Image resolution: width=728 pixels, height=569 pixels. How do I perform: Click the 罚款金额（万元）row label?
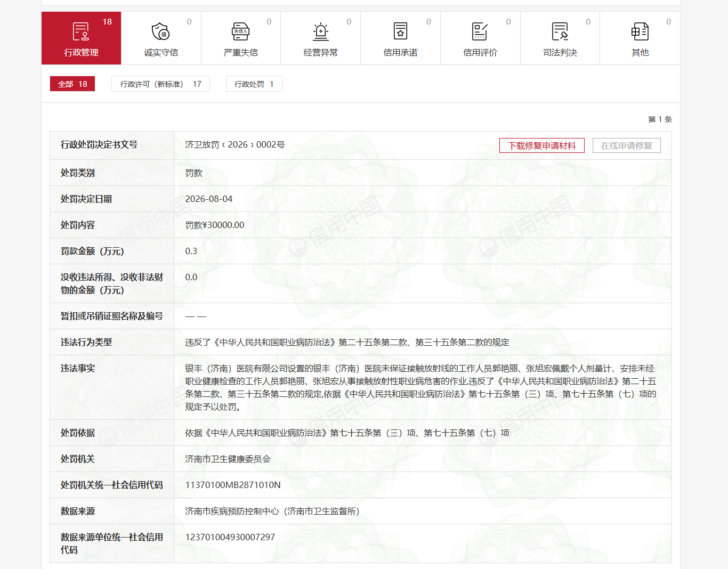pos(93,251)
